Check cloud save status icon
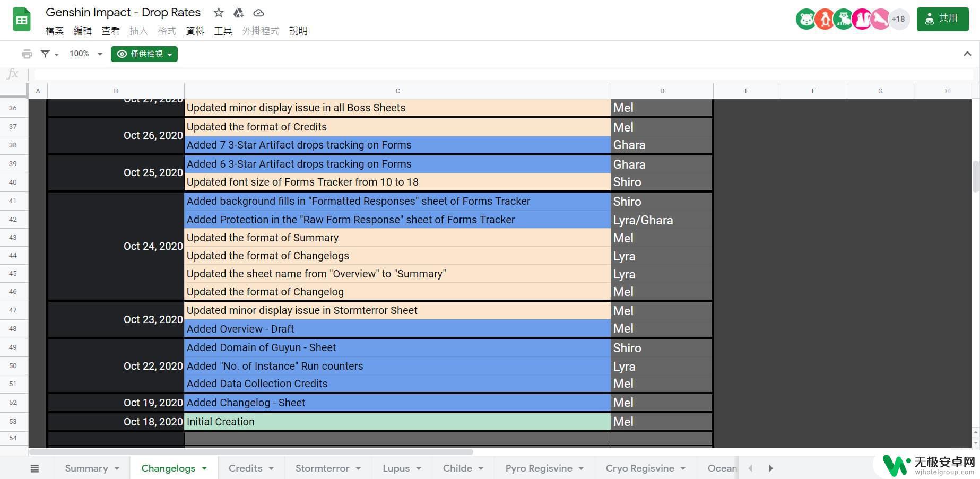The height and width of the screenshot is (479, 980). [x=259, y=13]
